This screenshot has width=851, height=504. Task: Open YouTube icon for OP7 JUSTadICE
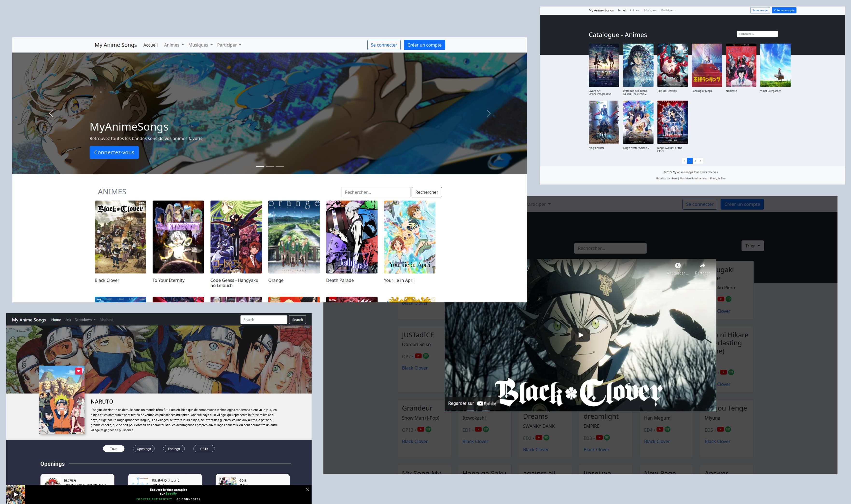(418, 356)
